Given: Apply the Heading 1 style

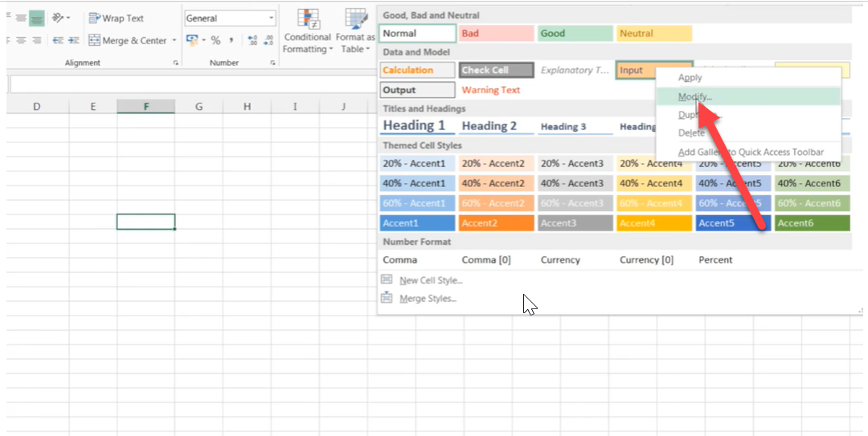Looking at the screenshot, I should tap(418, 126).
